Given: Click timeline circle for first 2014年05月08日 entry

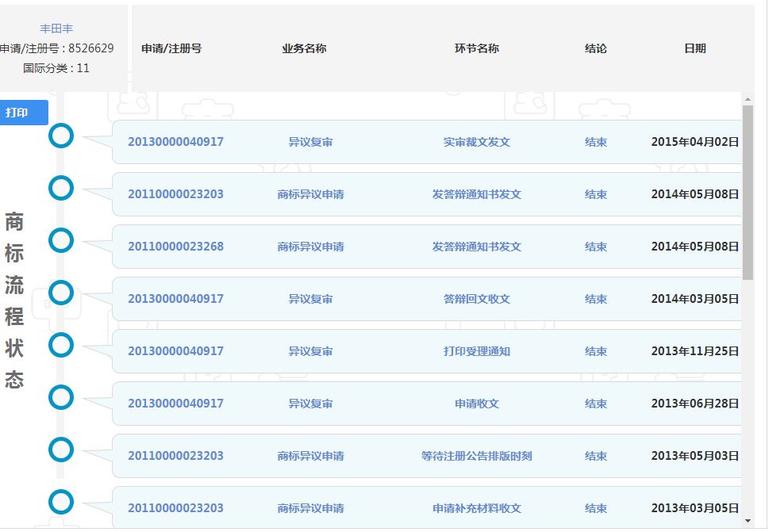Looking at the screenshot, I should coord(61,188).
